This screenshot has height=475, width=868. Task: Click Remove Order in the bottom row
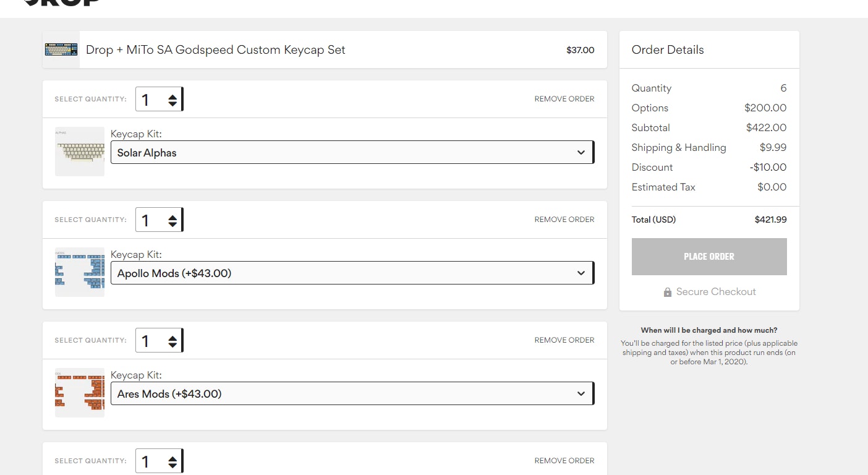point(564,461)
